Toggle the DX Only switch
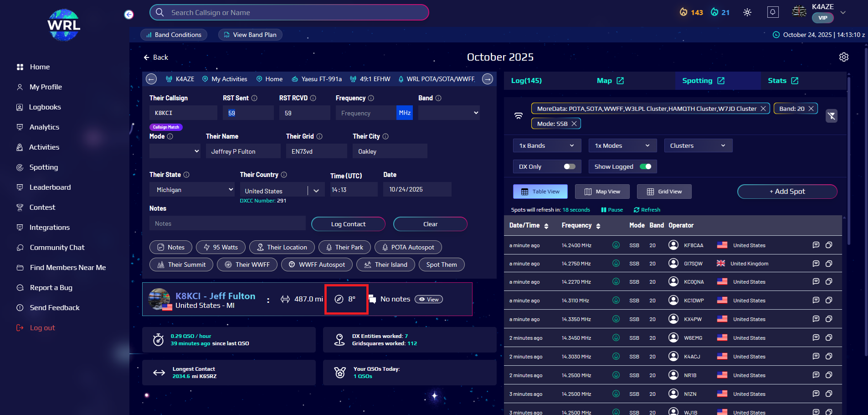 570,166
